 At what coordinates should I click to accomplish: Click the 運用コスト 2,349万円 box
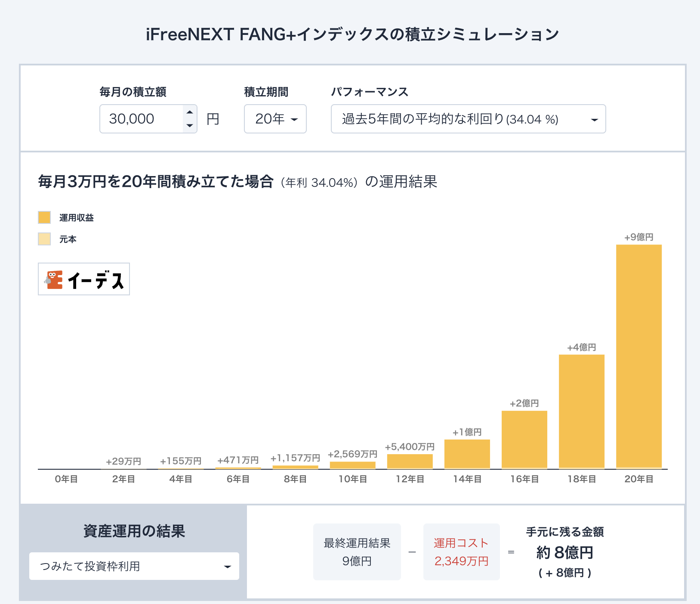coord(462,552)
